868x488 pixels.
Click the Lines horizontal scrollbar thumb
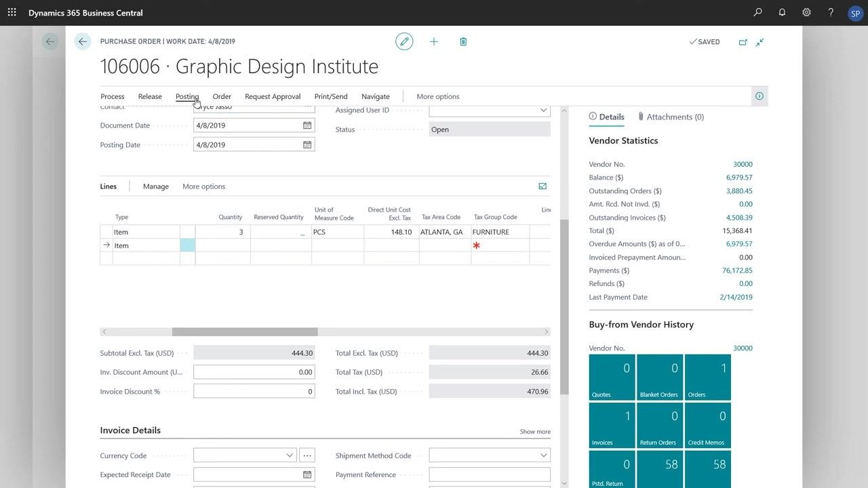245,331
